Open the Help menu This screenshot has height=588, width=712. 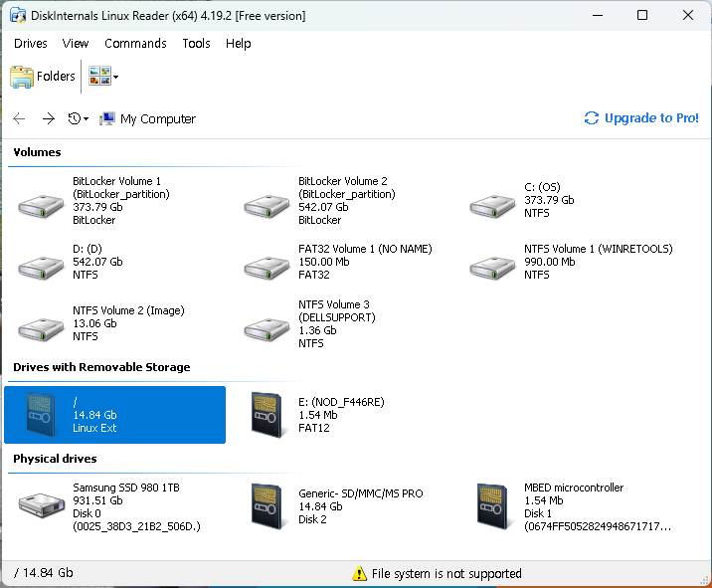pyautogui.click(x=239, y=44)
